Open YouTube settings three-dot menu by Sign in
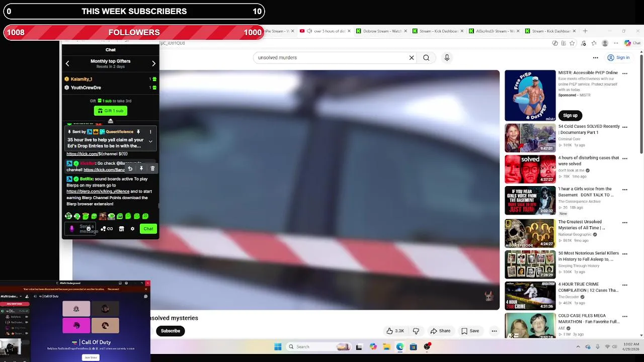The image size is (644, 362). 596,58
